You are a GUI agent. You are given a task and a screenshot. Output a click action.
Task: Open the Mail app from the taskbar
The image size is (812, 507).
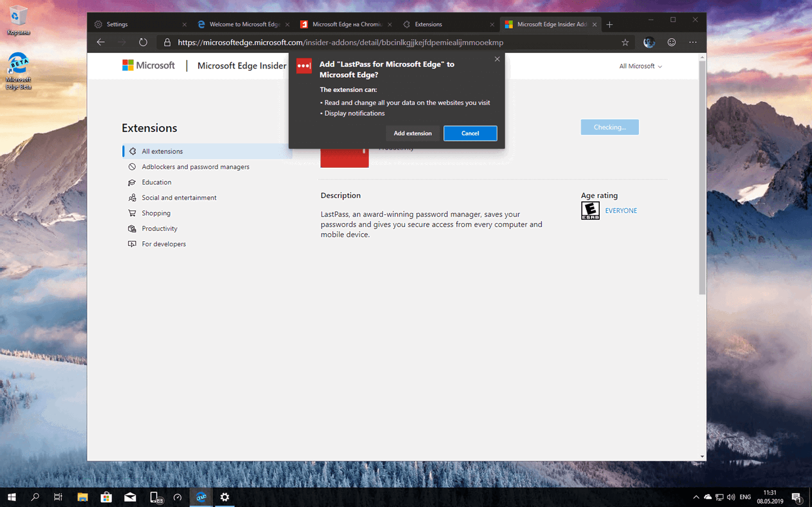130,497
